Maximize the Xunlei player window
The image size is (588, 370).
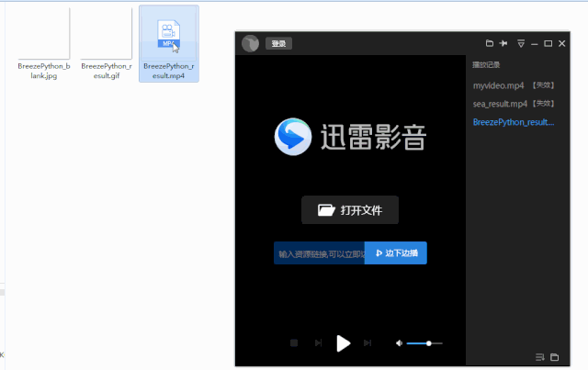click(548, 43)
